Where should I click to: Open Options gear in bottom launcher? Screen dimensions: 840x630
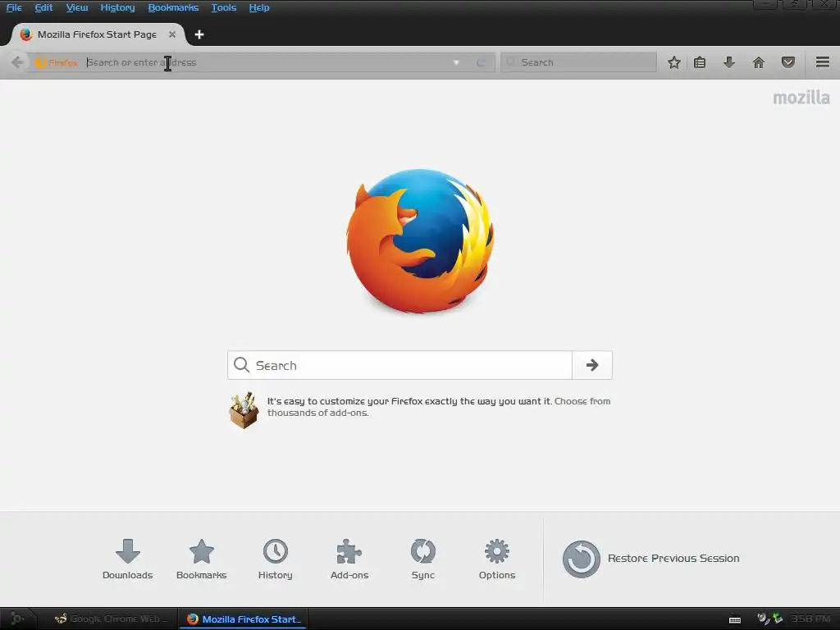tap(496, 559)
